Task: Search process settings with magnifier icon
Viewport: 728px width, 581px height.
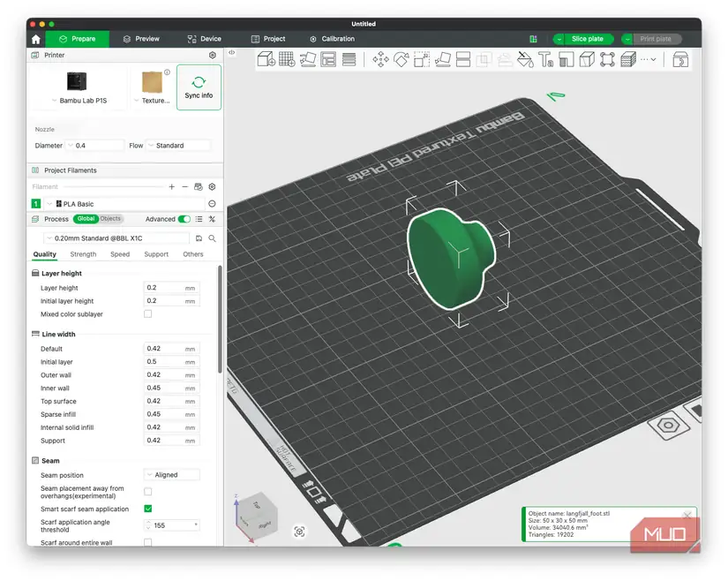Action: click(x=212, y=238)
